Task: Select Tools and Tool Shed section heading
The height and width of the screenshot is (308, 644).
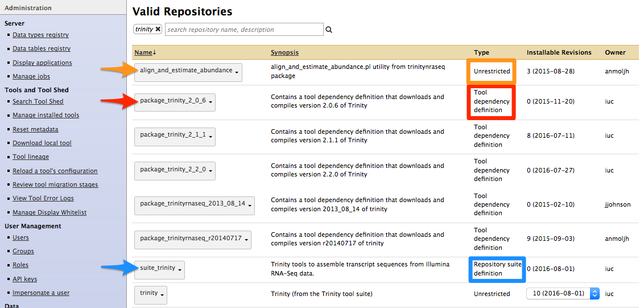Action: click(36, 89)
